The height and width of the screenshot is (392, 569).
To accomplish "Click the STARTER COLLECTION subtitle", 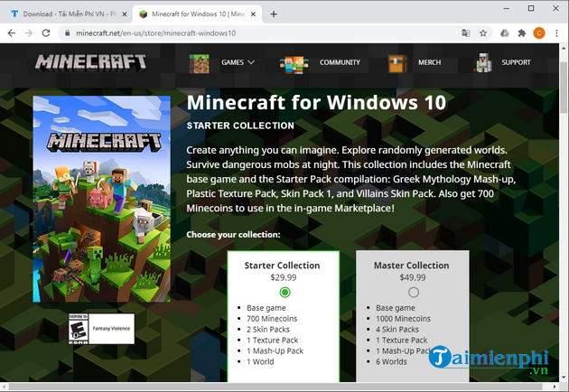I will pos(240,126).
